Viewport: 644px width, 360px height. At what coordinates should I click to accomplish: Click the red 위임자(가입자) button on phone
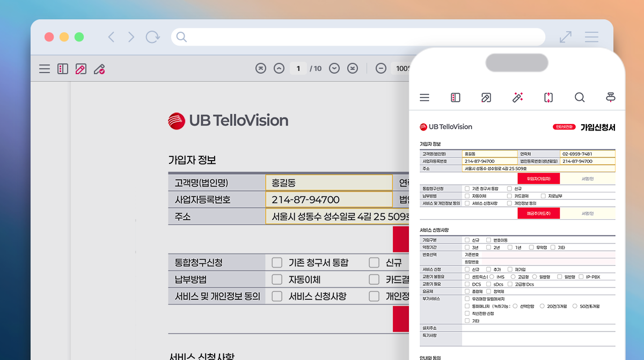click(539, 179)
